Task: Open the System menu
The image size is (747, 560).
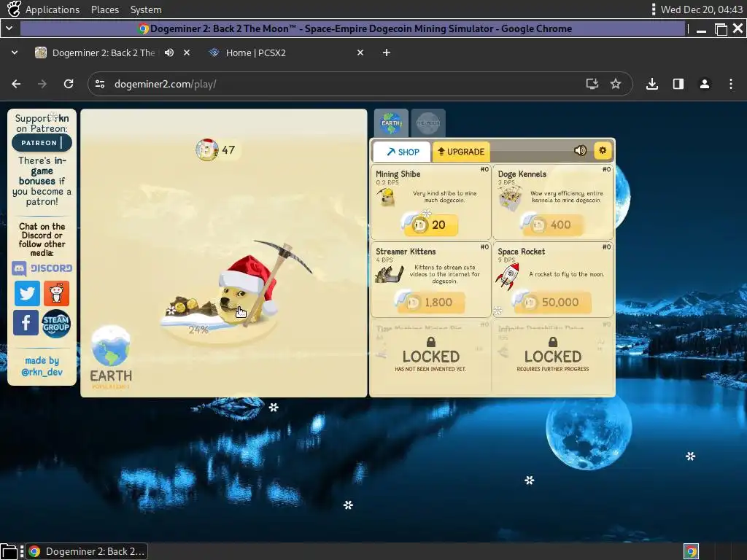Action: pyautogui.click(x=146, y=9)
